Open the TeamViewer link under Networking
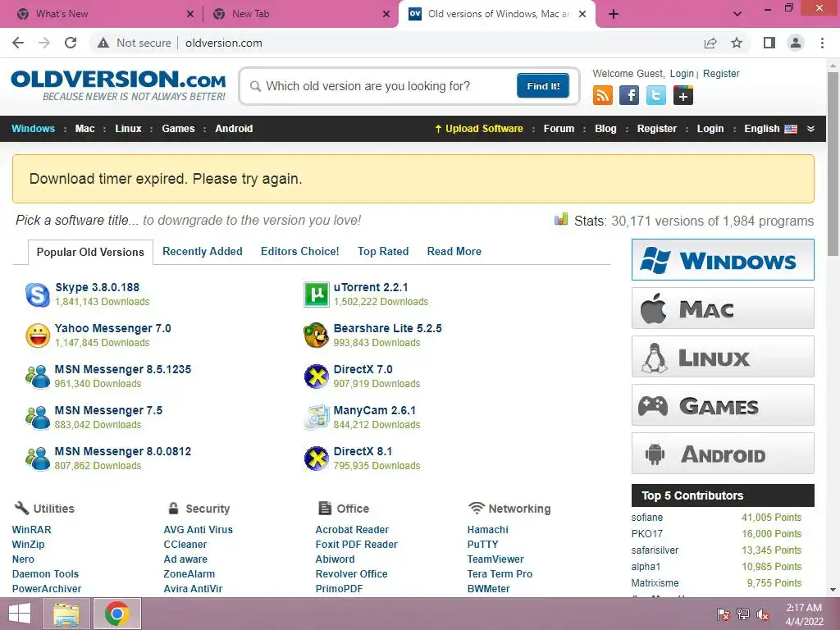Viewport: 840px width, 630px height. click(495, 559)
